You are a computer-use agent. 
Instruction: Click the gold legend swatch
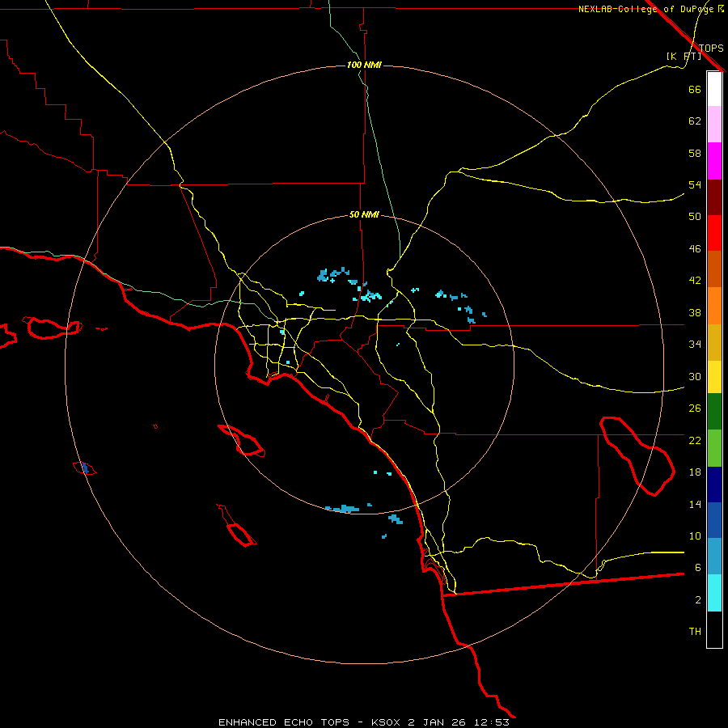pyautogui.click(x=714, y=342)
